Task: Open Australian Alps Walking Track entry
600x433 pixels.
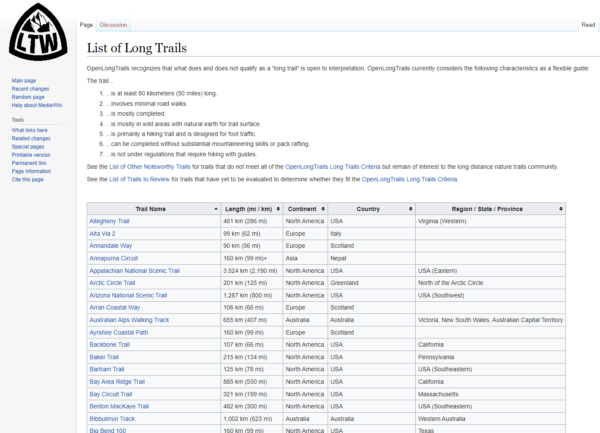Action: [x=129, y=320]
